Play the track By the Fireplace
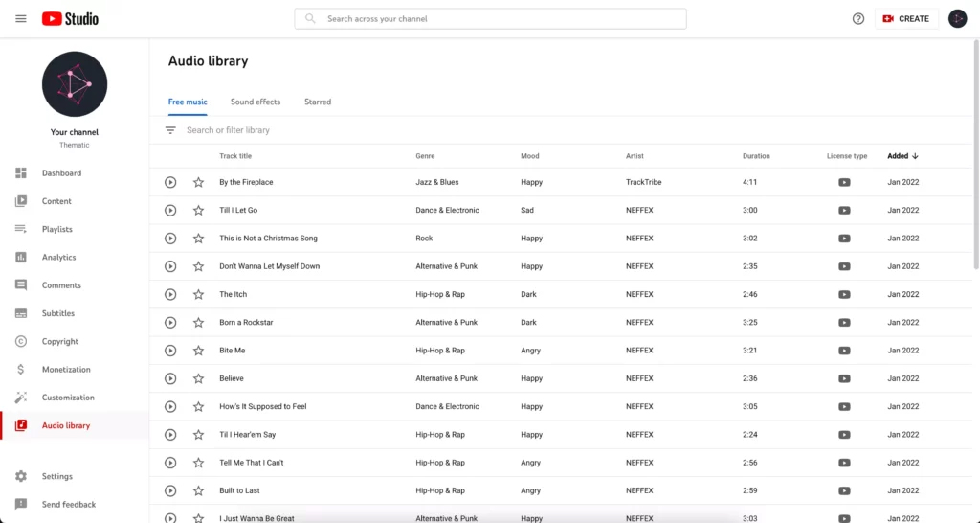This screenshot has width=980, height=523. 170,182
